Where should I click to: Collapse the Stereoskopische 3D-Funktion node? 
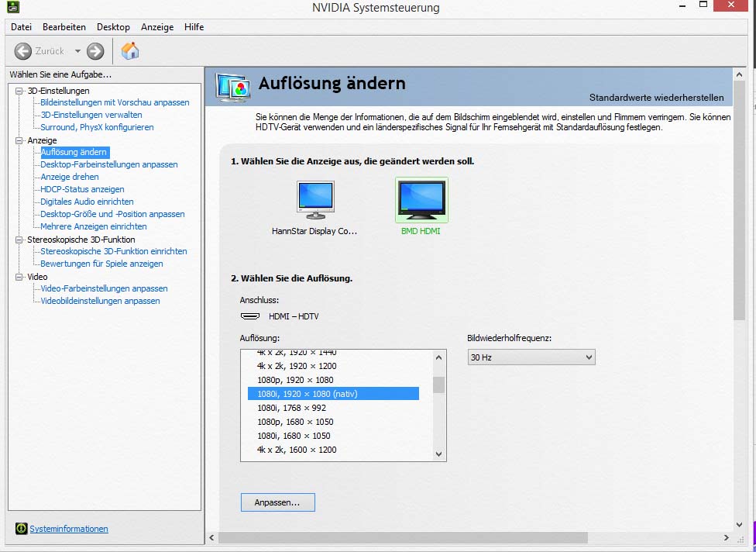click(x=19, y=240)
